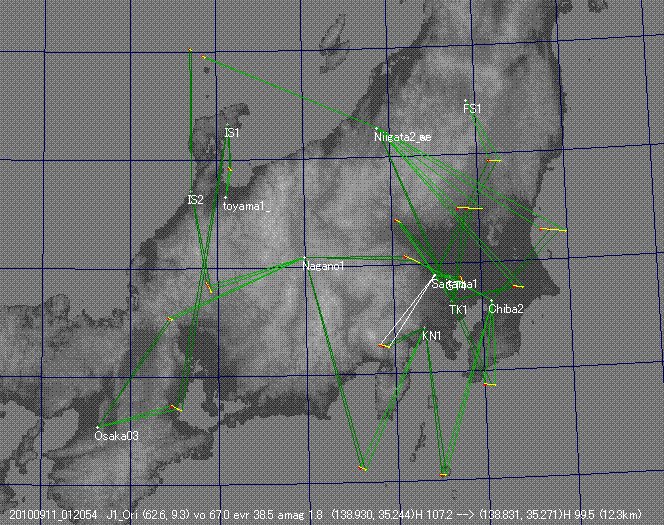The image size is (664, 525).
Task: Select the IS2 station label
Action: pyautogui.click(x=195, y=200)
